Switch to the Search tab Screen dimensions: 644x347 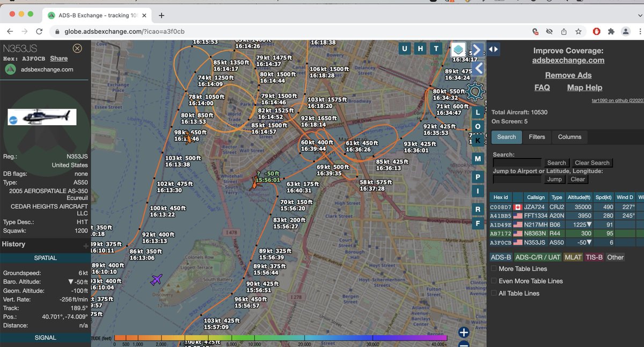506,137
